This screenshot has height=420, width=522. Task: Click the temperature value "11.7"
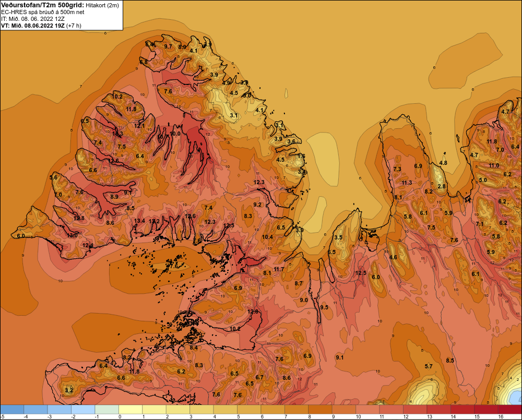point(279,269)
